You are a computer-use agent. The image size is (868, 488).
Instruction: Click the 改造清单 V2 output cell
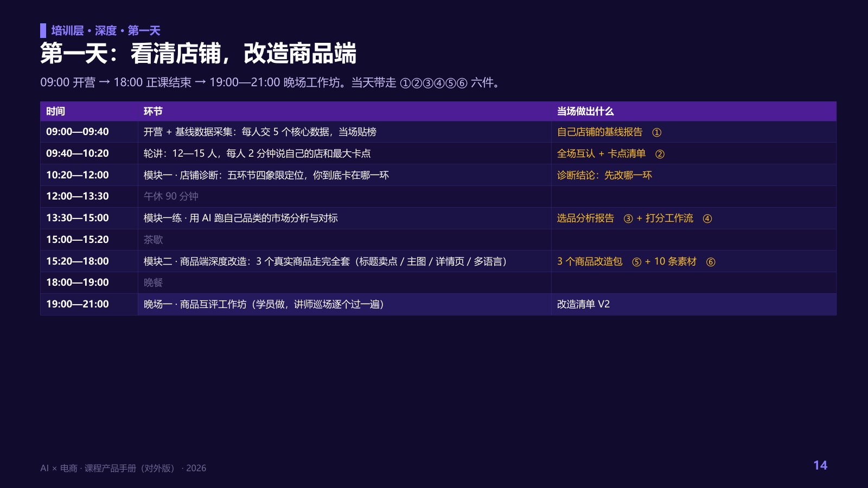pyautogui.click(x=694, y=304)
